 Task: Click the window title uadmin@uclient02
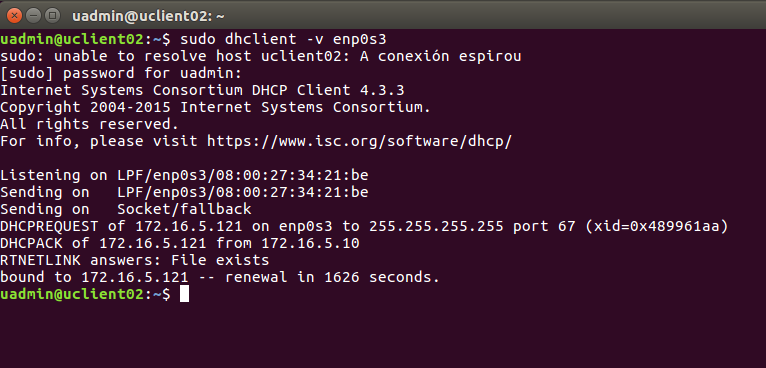(x=148, y=16)
